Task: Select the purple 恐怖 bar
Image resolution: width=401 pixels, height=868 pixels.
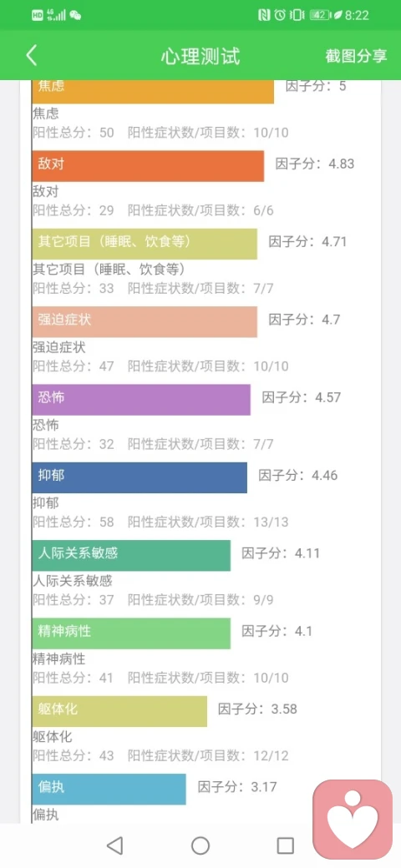Action: (141, 400)
